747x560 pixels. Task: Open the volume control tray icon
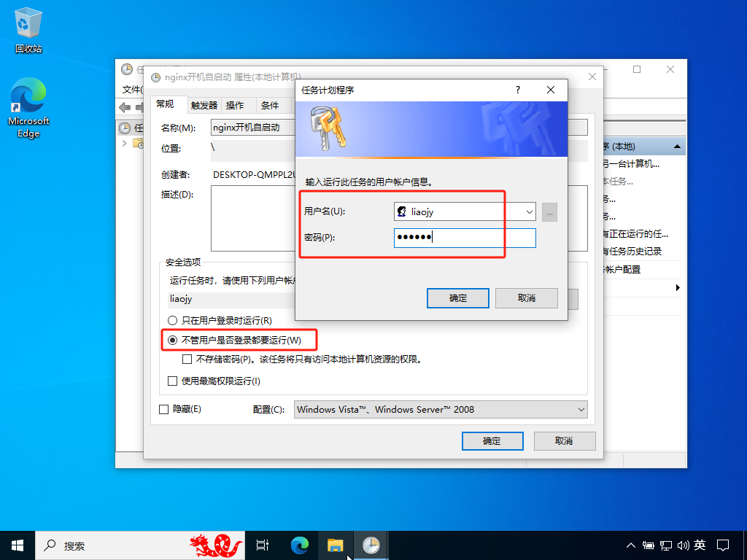(683, 545)
